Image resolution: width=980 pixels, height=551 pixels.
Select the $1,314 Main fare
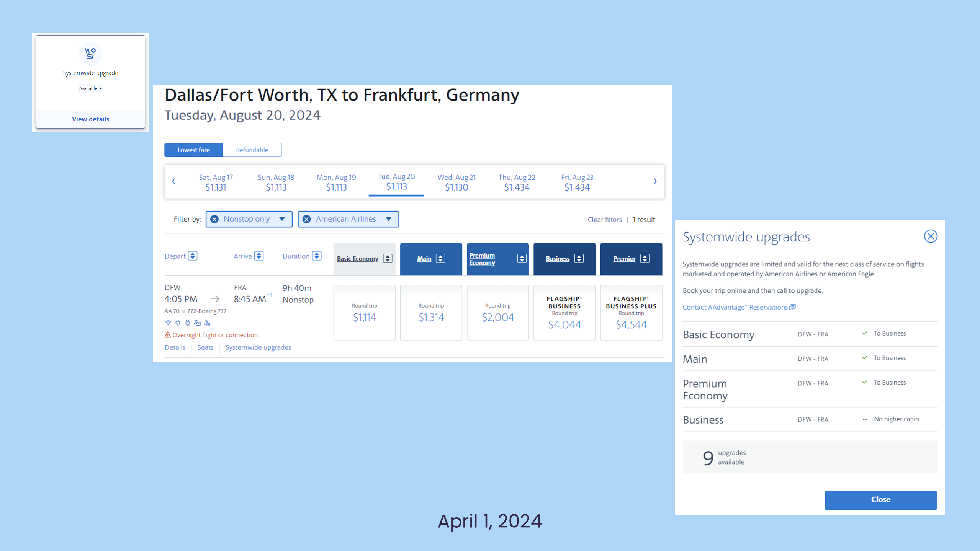point(431,313)
